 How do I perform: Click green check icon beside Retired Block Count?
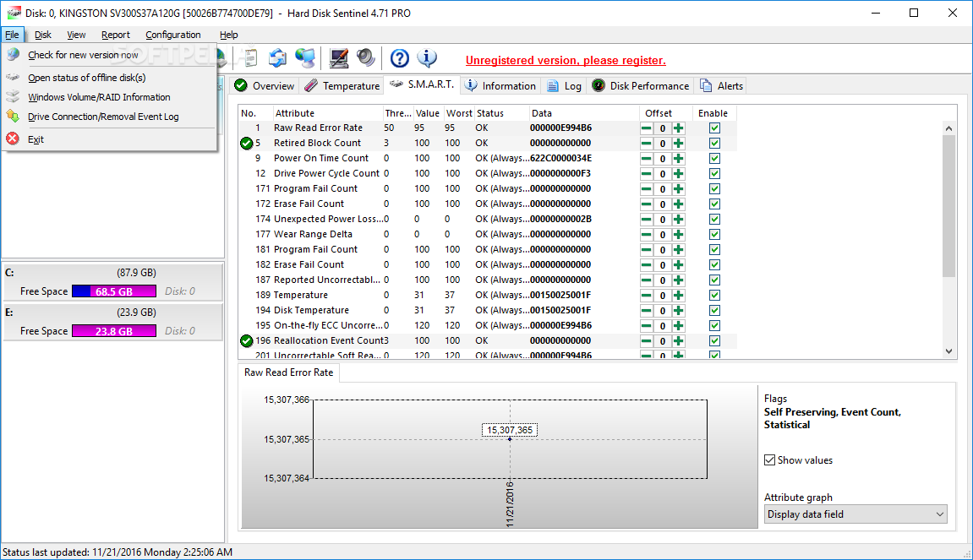[x=246, y=144]
